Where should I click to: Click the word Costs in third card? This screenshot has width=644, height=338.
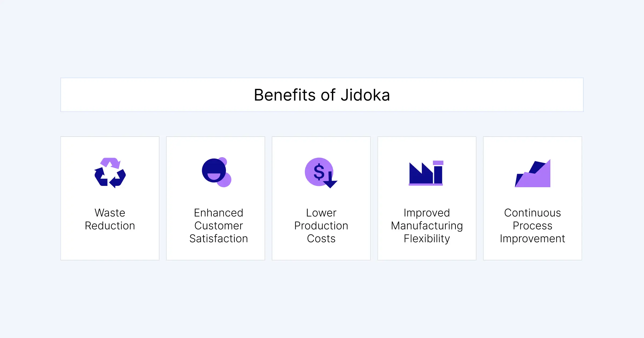[321, 238]
